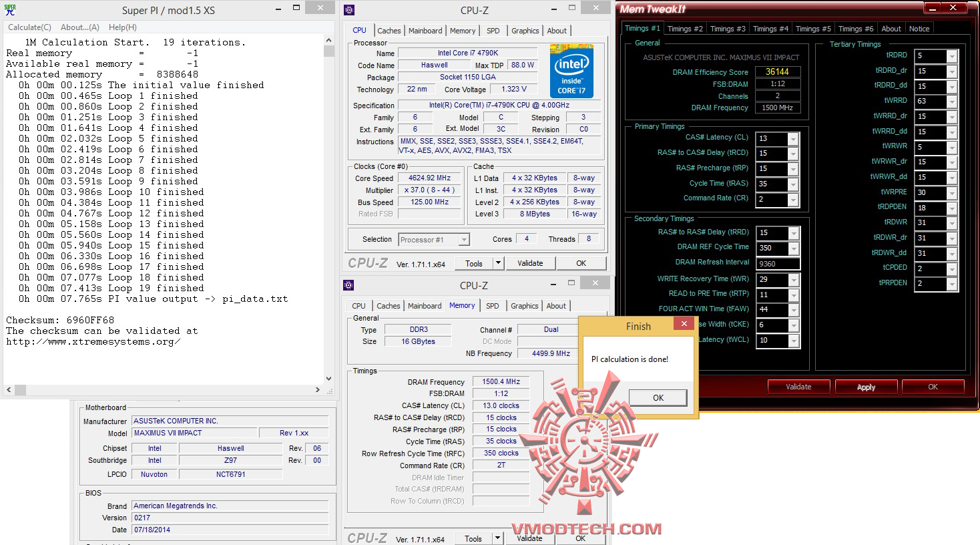Click the OK button in MemTweakIt

933,387
